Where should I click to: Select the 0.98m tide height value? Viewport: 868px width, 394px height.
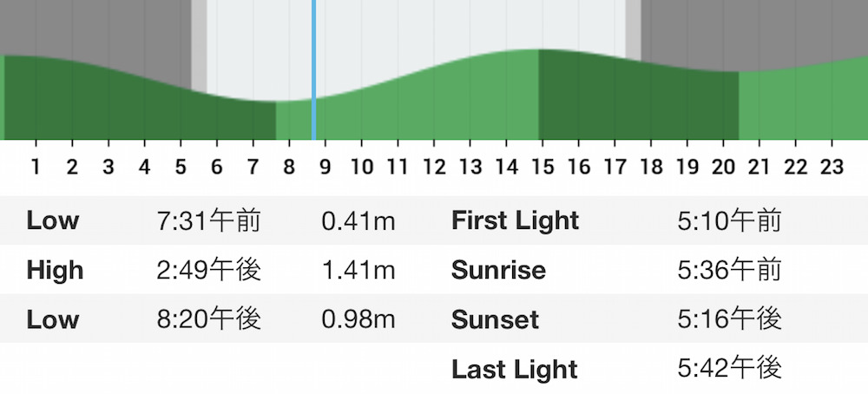(x=358, y=319)
